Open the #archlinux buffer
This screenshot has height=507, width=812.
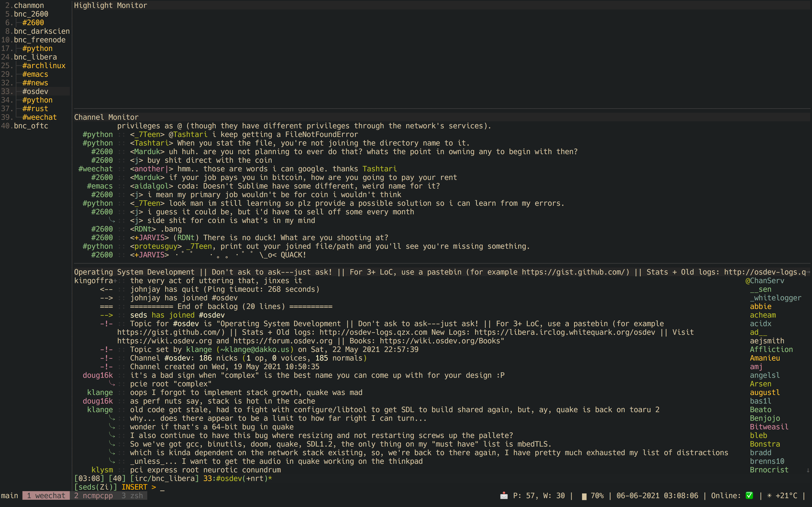click(44, 65)
